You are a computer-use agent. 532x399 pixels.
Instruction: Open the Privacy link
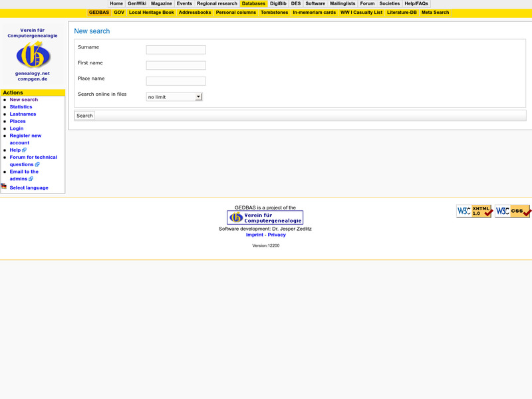pyautogui.click(x=277, y=234)
